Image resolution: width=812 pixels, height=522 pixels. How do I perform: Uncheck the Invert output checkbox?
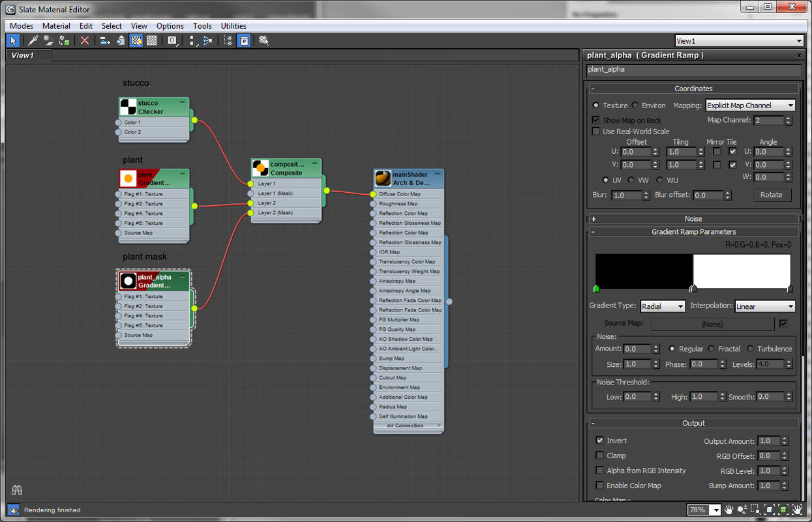(600, 441)
